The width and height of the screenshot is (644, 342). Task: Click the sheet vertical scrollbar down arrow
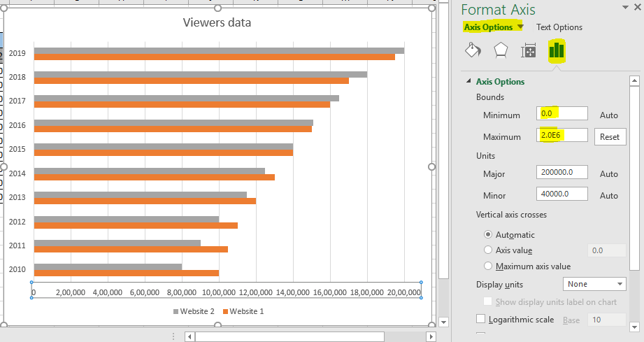[x=443, y=322]
